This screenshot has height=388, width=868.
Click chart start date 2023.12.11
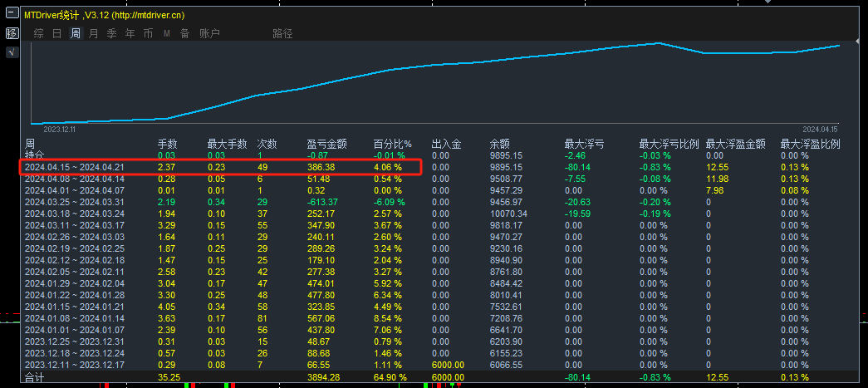pos(59,129)
